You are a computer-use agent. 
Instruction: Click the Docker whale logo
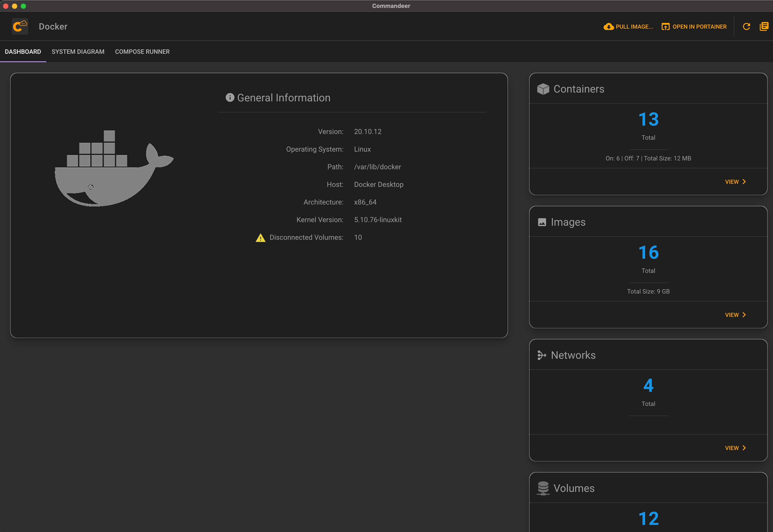tap(114, 168)
